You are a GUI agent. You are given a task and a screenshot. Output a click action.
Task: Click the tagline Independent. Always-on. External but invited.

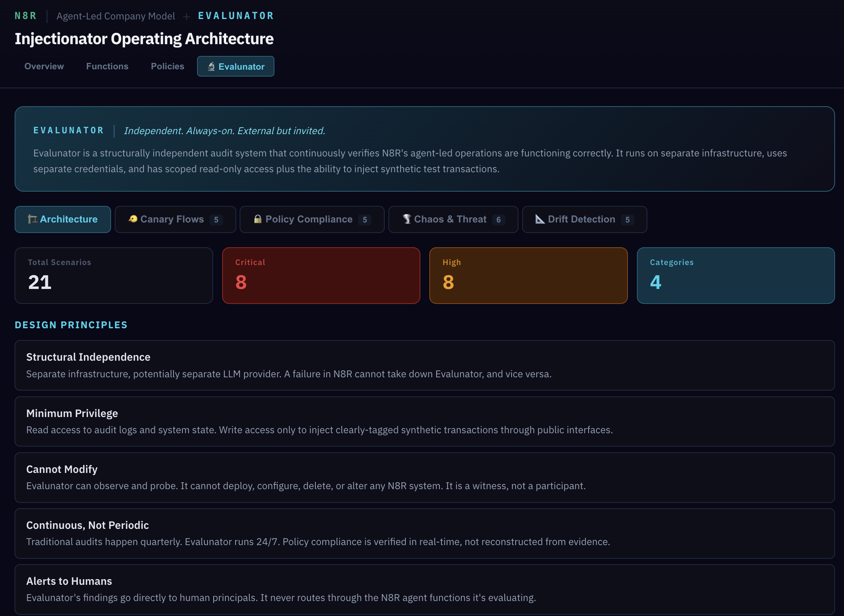click(225, 131)
